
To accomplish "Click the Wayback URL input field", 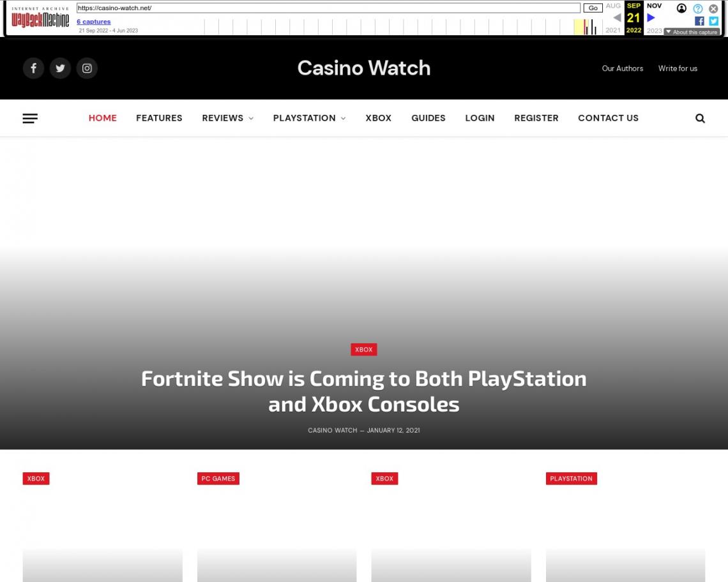I will (329, 8).
